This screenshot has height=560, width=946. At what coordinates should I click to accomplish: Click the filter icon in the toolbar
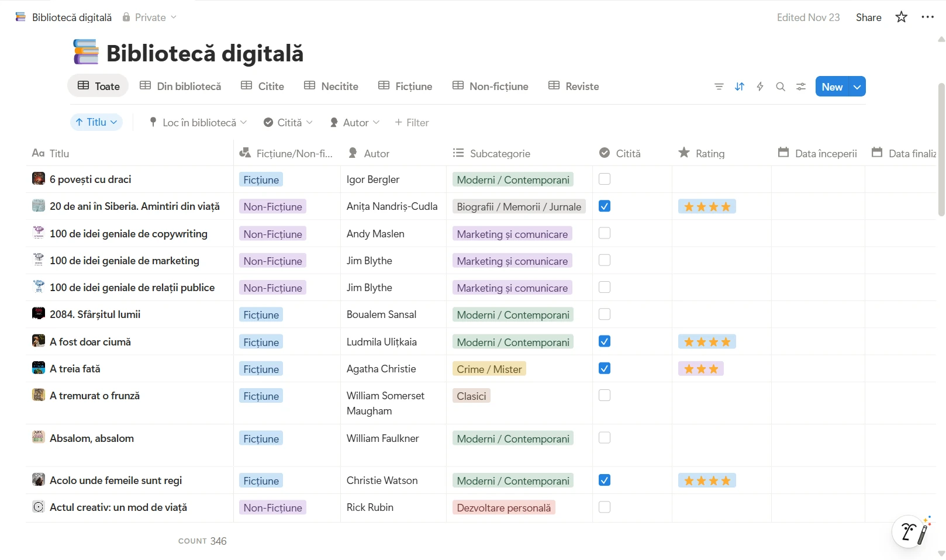pos(719,87)
